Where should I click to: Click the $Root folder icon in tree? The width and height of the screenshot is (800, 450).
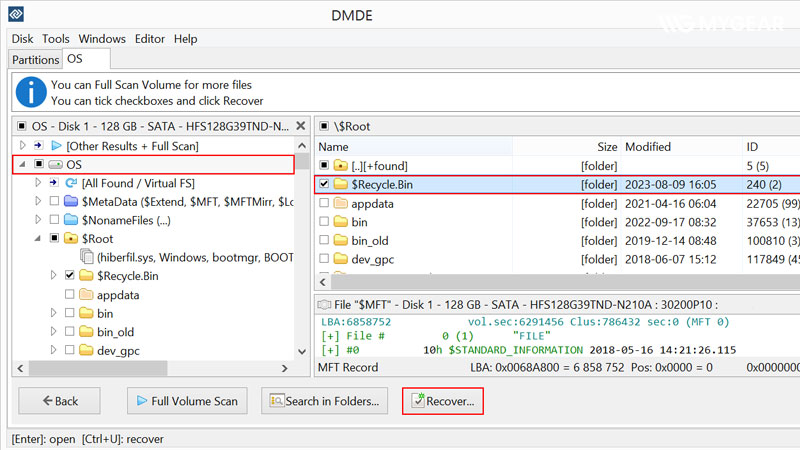(71, 238)
